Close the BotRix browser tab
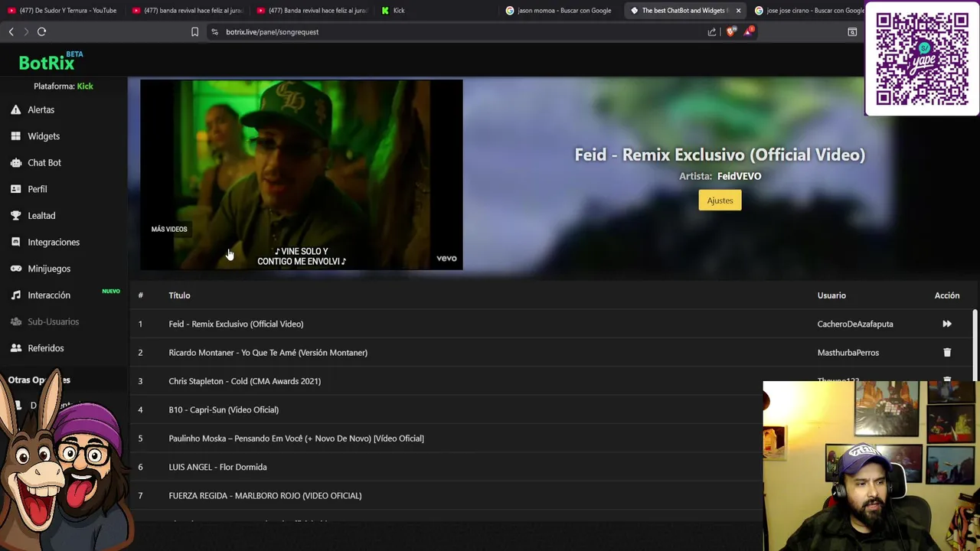The width and height of the screenshot is (980, 551). [x=738, y=11]
